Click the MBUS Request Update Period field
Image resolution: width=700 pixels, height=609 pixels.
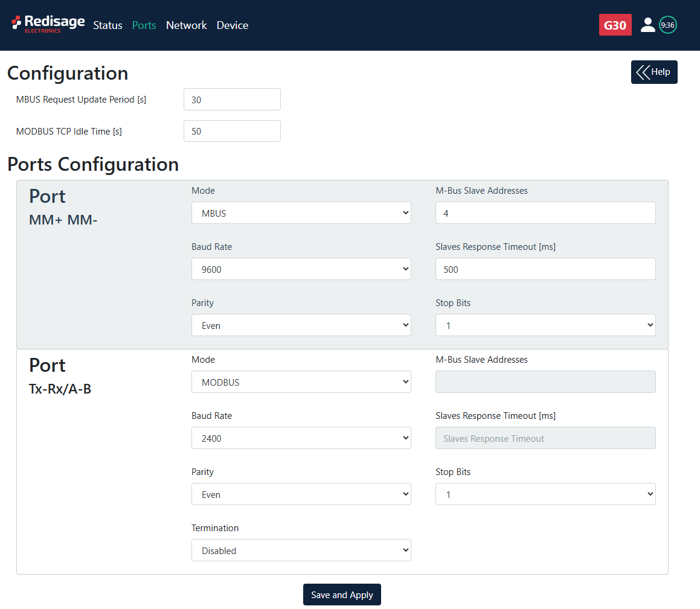click(x=232, y=100)
